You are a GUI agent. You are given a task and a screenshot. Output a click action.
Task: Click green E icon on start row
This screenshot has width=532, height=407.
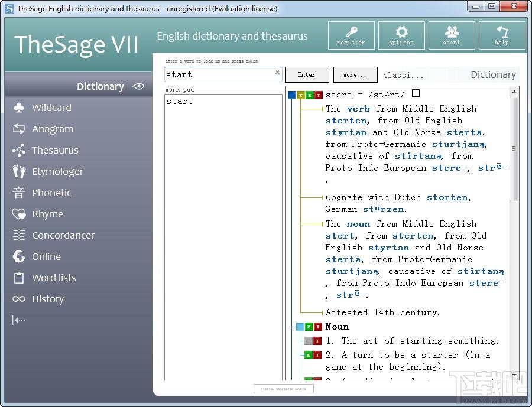tap(309, 95)
